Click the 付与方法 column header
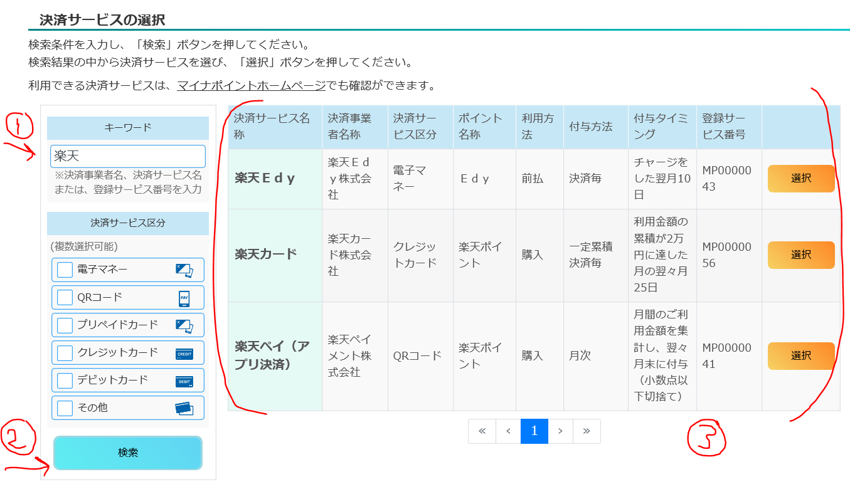This screenshot has height=504, width=850. click(x=596, y=127)
